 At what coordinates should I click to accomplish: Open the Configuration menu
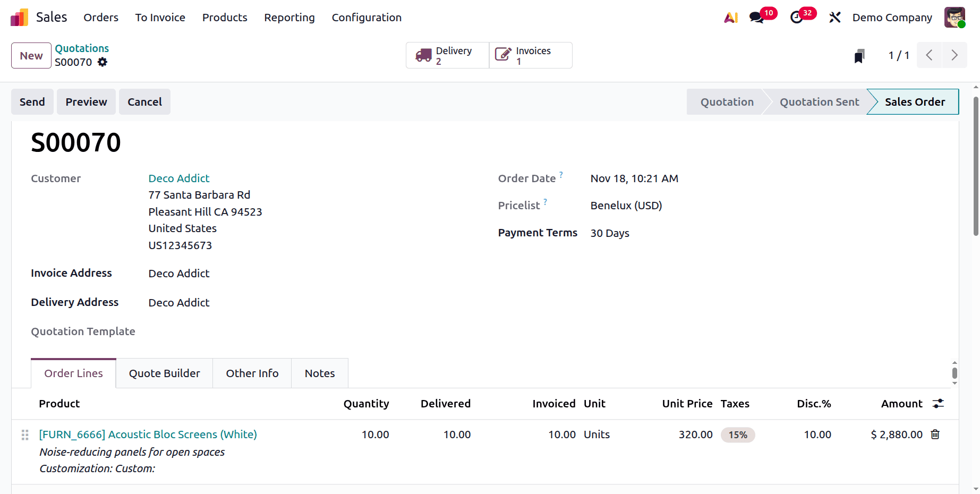click(x=367, y=17)
